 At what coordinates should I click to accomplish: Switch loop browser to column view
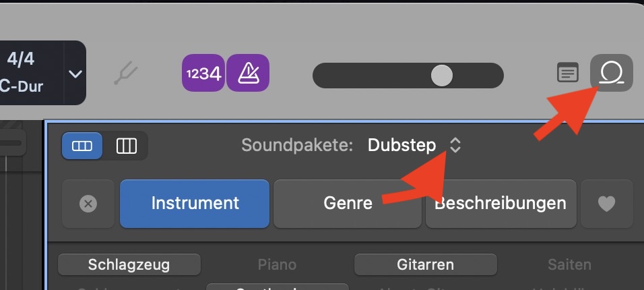tap(127, 146)
